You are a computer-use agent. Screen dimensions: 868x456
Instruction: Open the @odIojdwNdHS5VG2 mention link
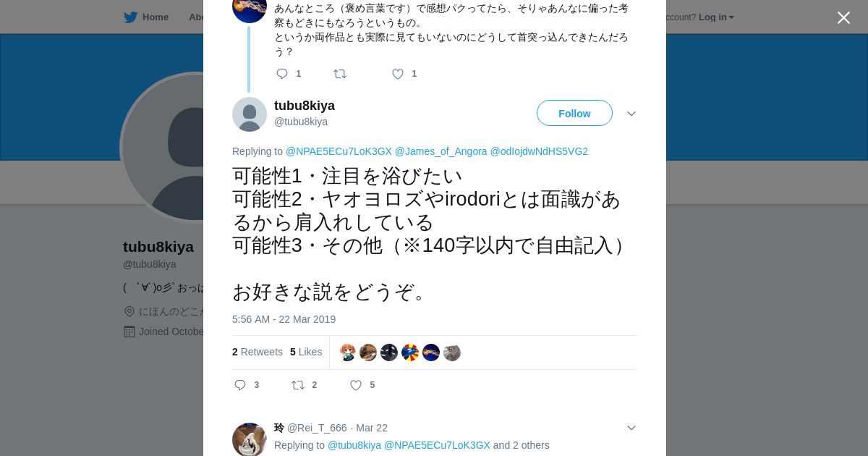pyautogui.click(x=539, y=151)
